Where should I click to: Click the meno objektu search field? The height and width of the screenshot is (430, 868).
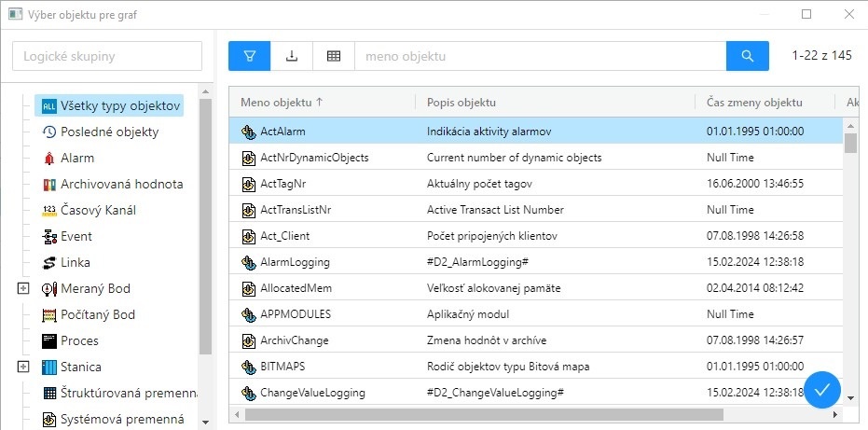point(540,56)
